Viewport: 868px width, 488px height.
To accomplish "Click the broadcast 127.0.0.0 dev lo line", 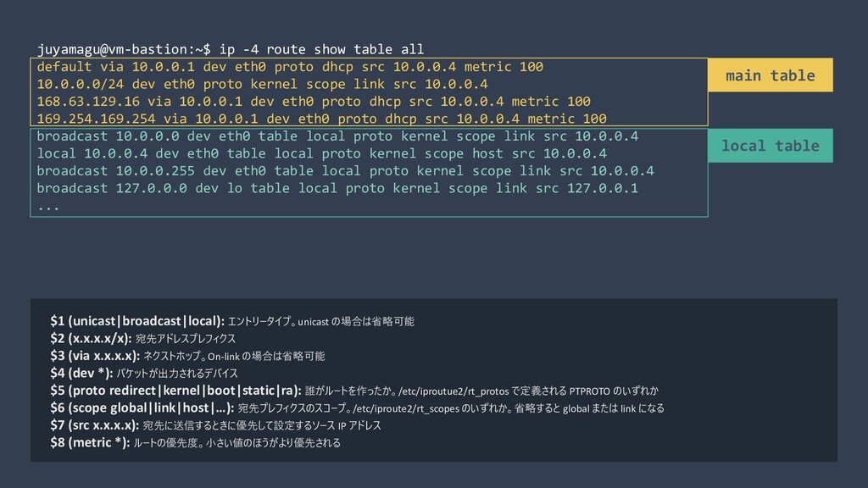I will (x=337, y=188).
